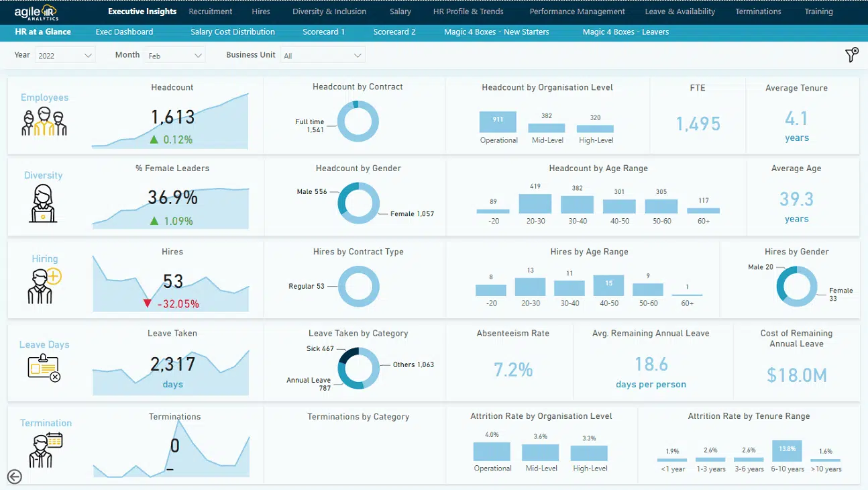Open the Performance Management menu
Viewport: 868px width, 490px height.
(577, 11)
